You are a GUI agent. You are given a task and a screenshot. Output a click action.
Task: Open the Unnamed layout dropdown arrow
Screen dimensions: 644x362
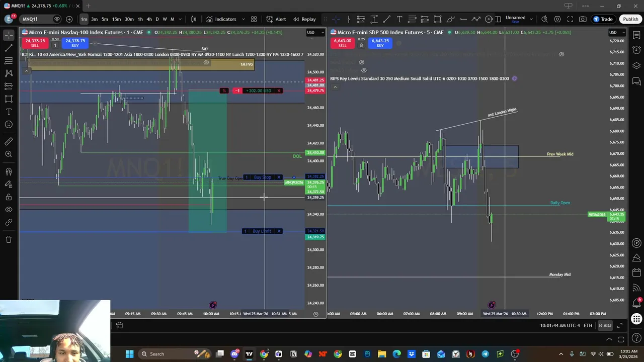coord(531,19)
